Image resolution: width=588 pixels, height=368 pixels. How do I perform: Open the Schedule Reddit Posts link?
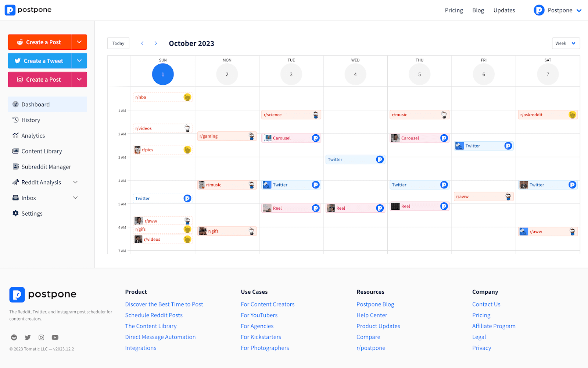point(154,315)
